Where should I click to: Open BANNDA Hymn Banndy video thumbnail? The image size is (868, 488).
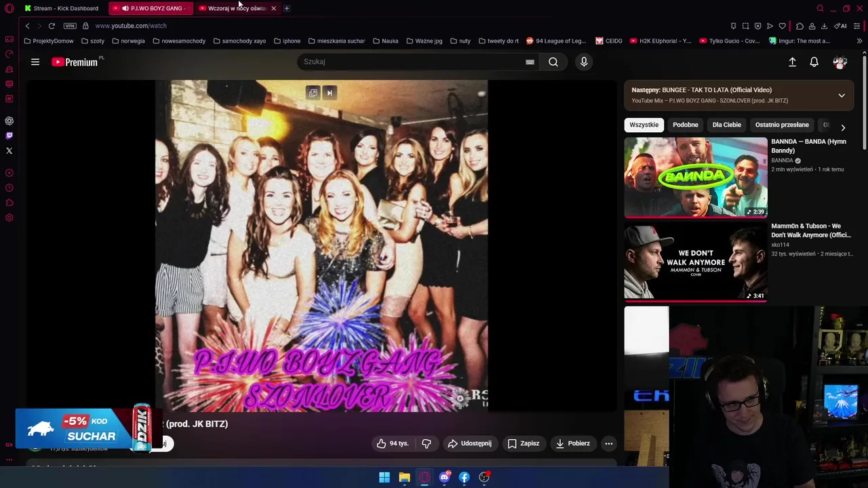pos(696,178)
